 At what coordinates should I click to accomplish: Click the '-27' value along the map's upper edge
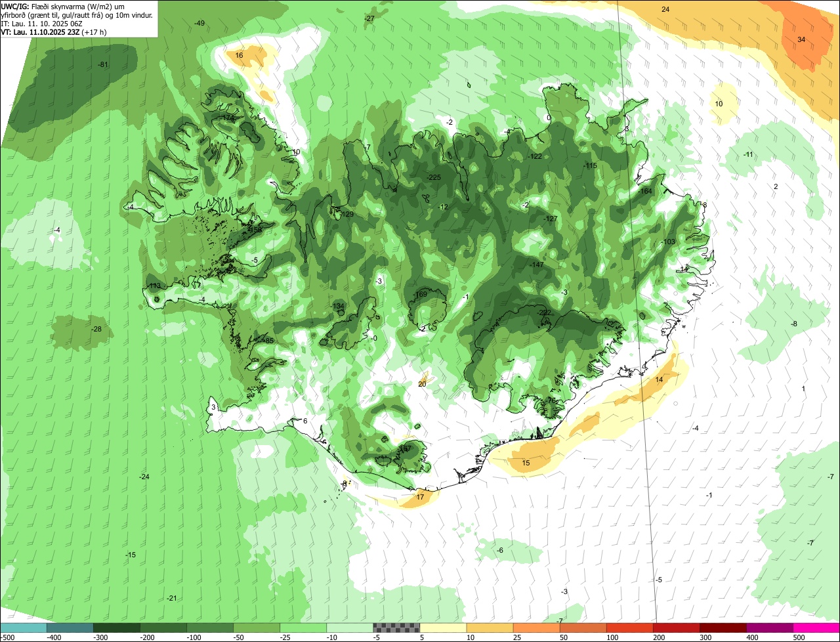(369, 18)
